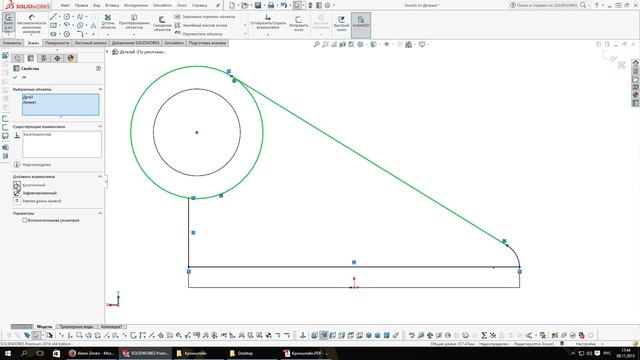Click the Trim Entities tool
Screen dimensions: 640x360
coord(108,21)
